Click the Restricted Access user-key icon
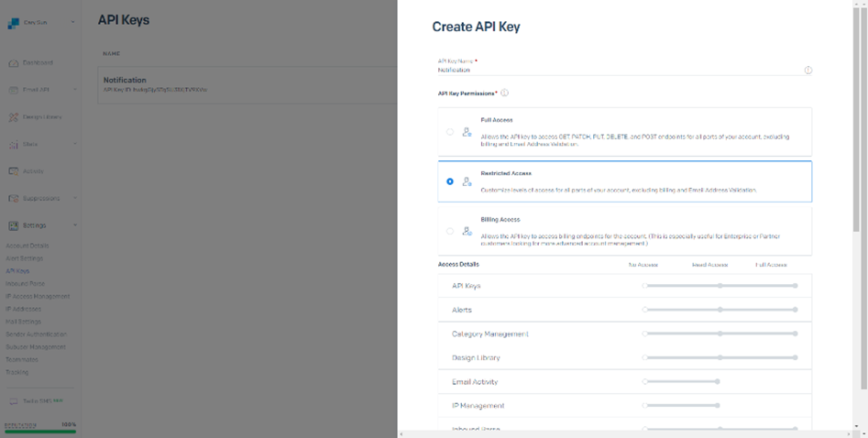Screen dimensions: 868x438 tap(467, 181)
